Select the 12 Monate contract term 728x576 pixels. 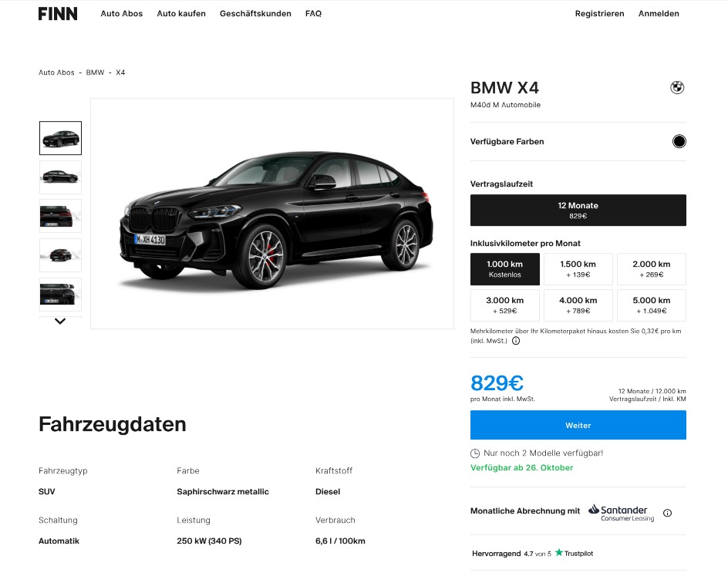(578, 211)
